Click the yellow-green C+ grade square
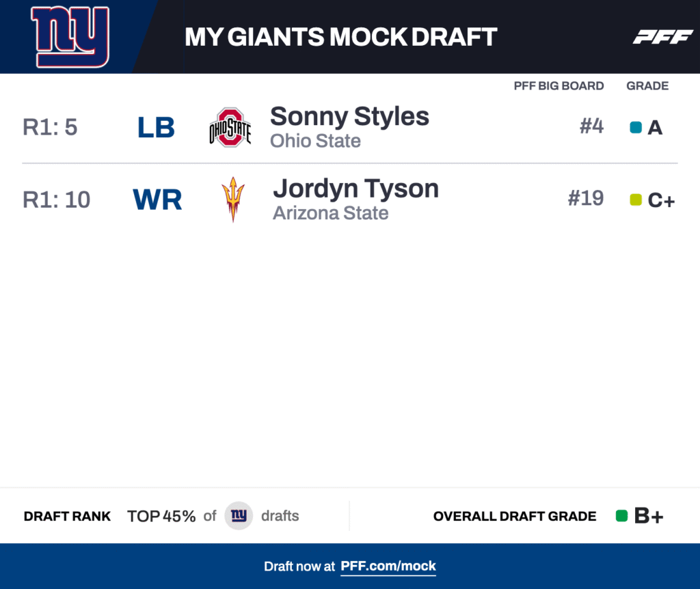Screen dimensions: 700x589 636,200
